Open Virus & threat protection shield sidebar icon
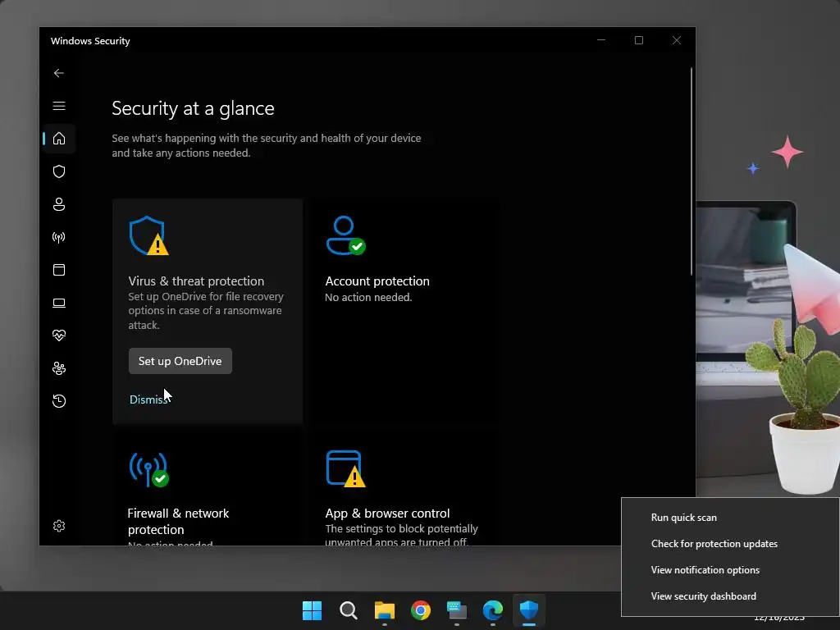This screenshot has height=630, width=840. point(59,171)
